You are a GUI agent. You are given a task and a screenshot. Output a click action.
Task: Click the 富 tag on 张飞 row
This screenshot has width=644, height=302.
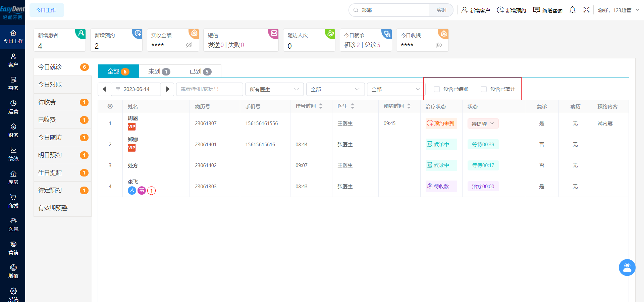(x=142, y=191)
